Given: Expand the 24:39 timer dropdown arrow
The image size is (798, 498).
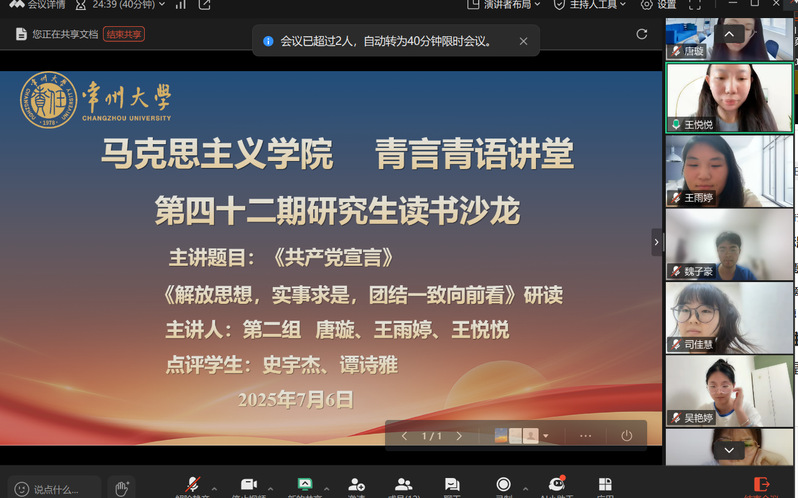Looking at the screenshot, I should tap(162, 5).
